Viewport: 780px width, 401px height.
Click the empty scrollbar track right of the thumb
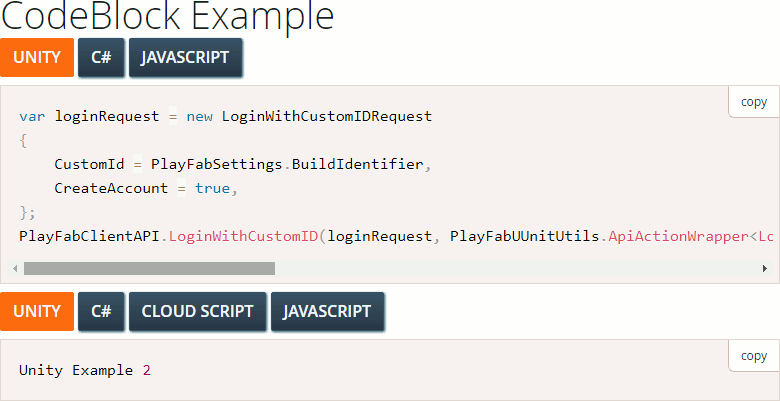[x=516, y=269]
